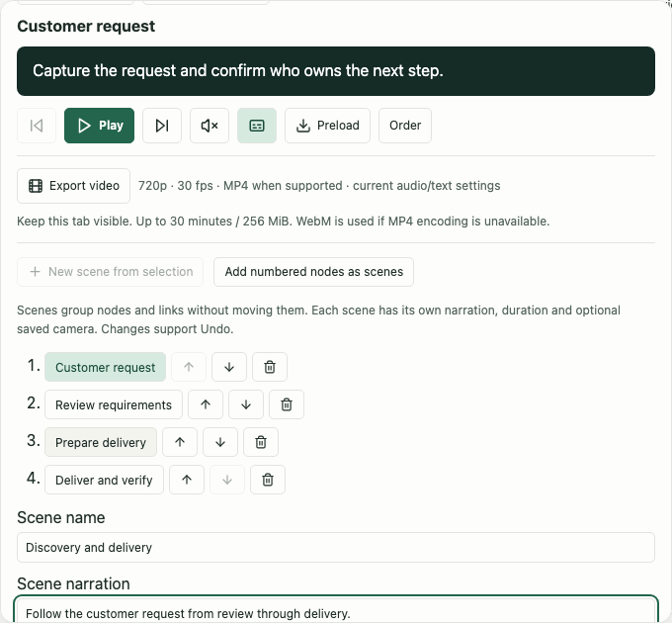Select the Review requirements scene
Viewport: 672px width, 623px height.
coord(114,404)
